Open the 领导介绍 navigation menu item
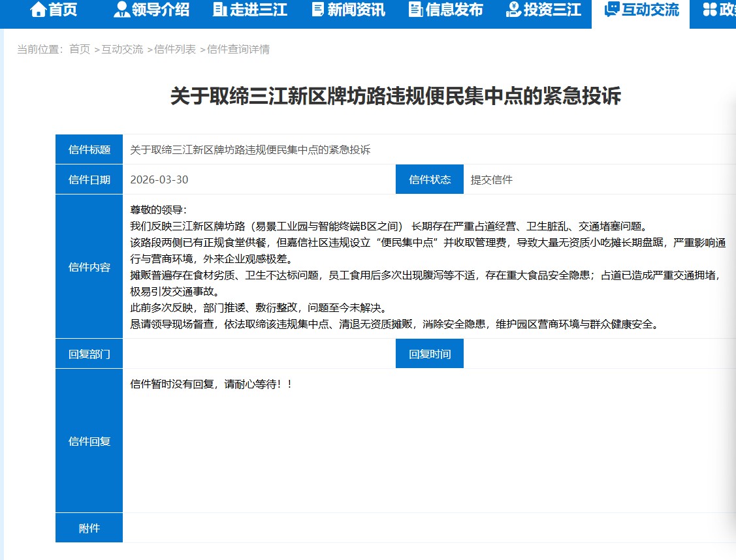 161,10
